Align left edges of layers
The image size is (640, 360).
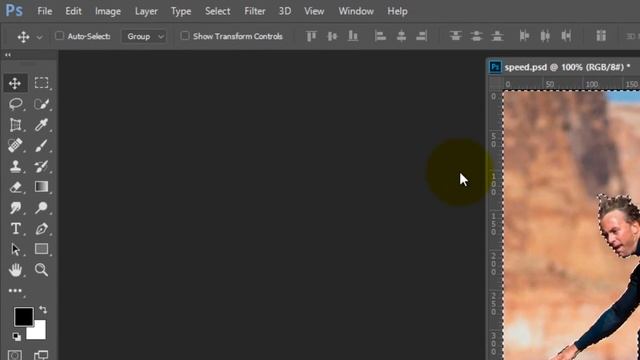click(380, 36)
